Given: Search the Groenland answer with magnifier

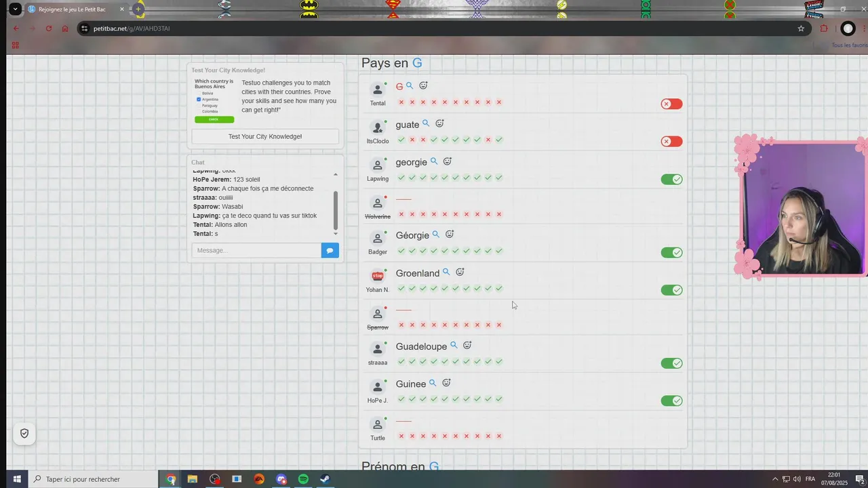Looking at the screenshot, I should pyautogui.click(x=446, y=272).
